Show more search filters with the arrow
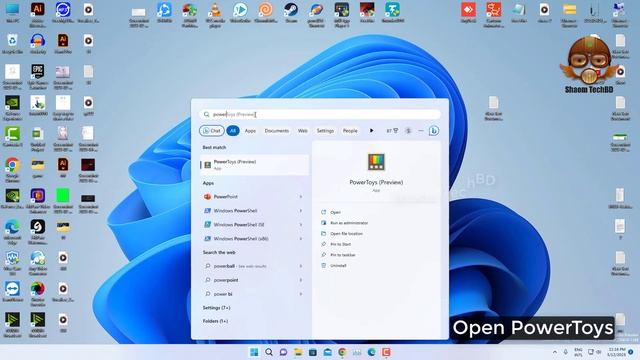 371,131
